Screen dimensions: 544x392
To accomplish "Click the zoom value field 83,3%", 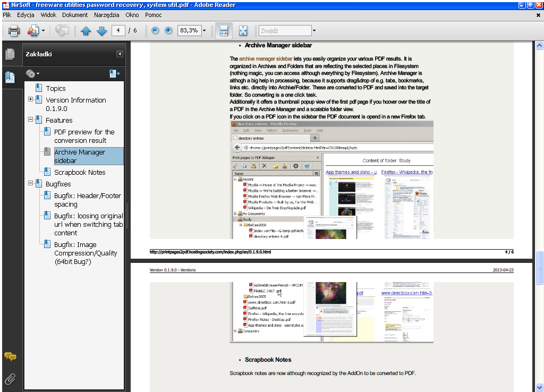I will tap(190, 30).
